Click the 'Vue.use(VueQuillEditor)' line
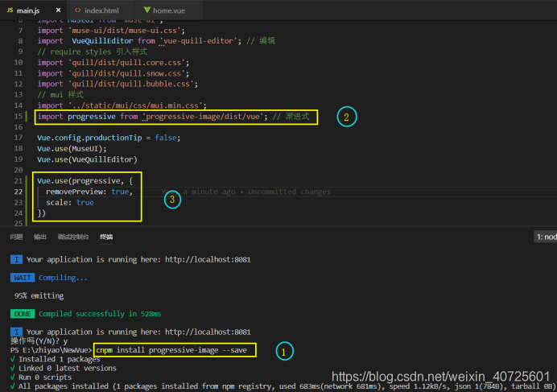This screenshot has width=557, height=392. point(87,159)
